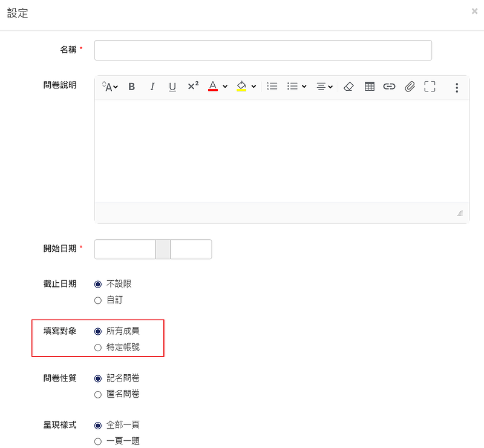Click the 名稱 text input field
Screen dimensions: 484x448
click(x=263, y=50)
